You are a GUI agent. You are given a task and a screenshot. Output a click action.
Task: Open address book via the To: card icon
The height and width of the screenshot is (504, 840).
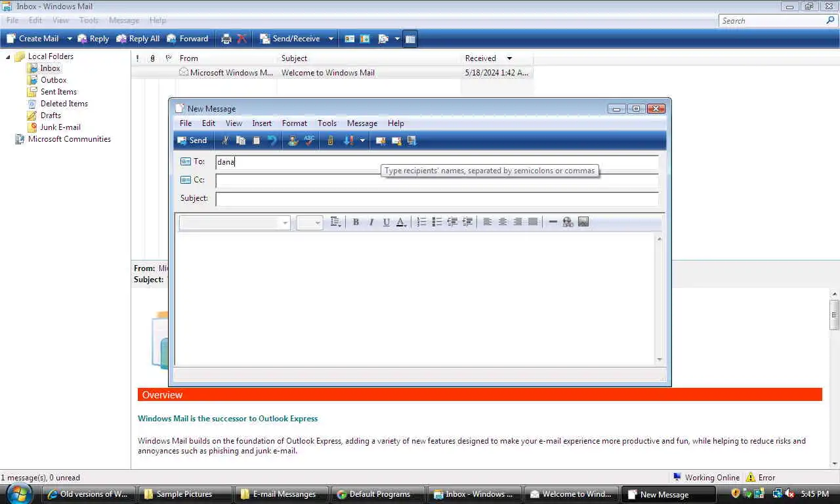click(x=186, y=161)
